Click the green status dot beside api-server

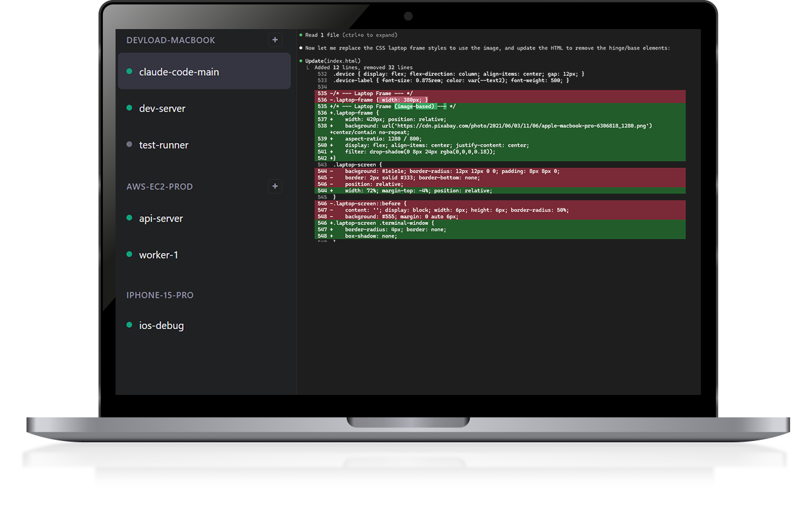(131, 218)
